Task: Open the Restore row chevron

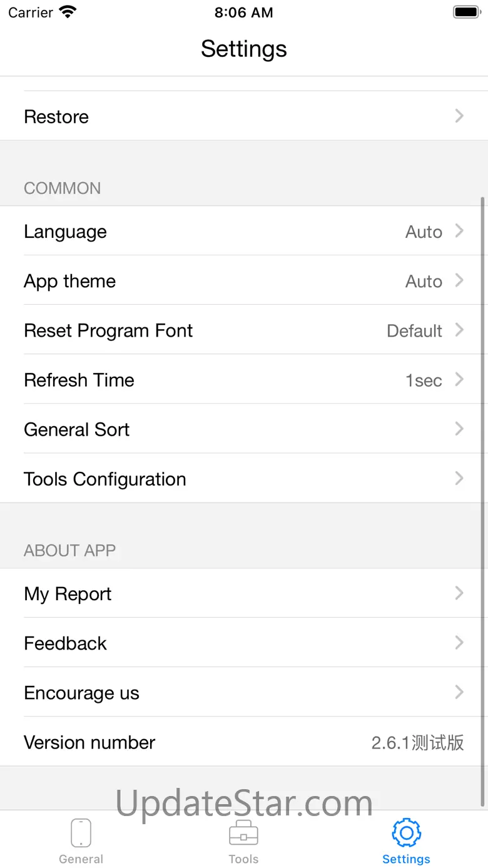Action: pos(459,116)
